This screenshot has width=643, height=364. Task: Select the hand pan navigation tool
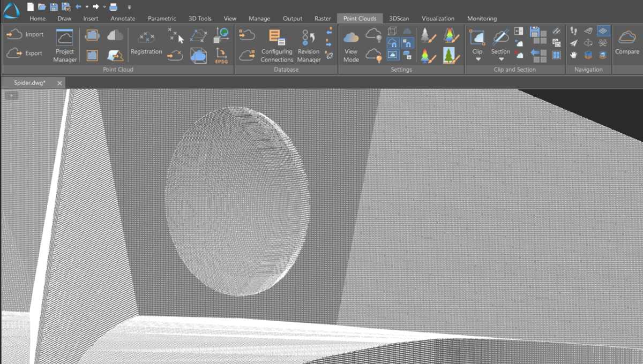(x=574, y=55)
